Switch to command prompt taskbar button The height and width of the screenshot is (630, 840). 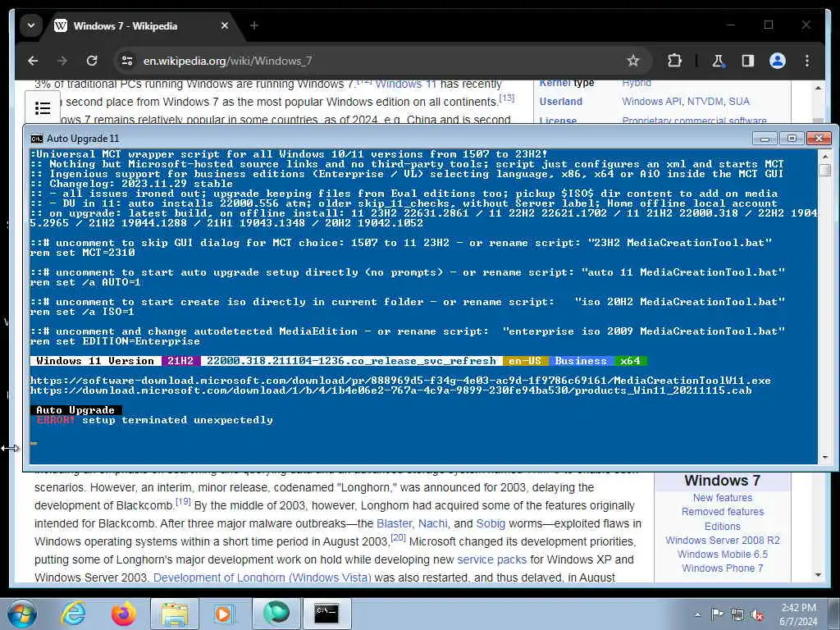tap(326, 614)
